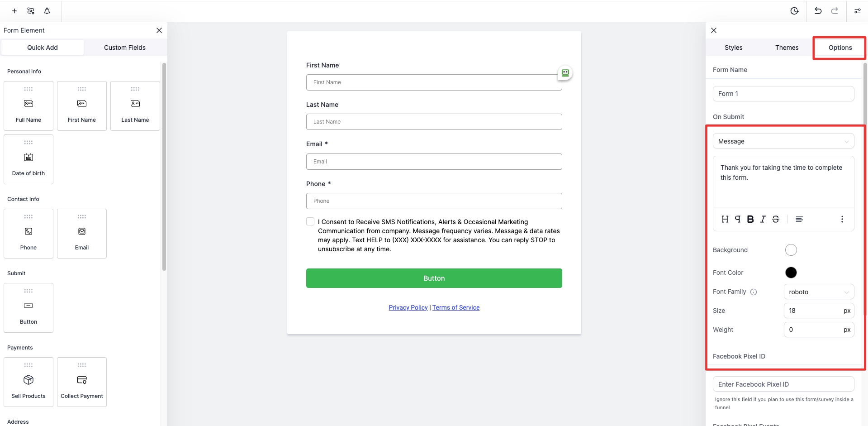Open the Privacy Policy link

coord(408,307)
